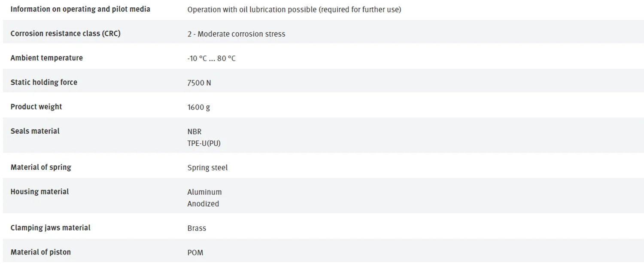Click the Brass clamping jaws value
The height and width of the screenshot is (264, 644).
[x=197, y=228]
